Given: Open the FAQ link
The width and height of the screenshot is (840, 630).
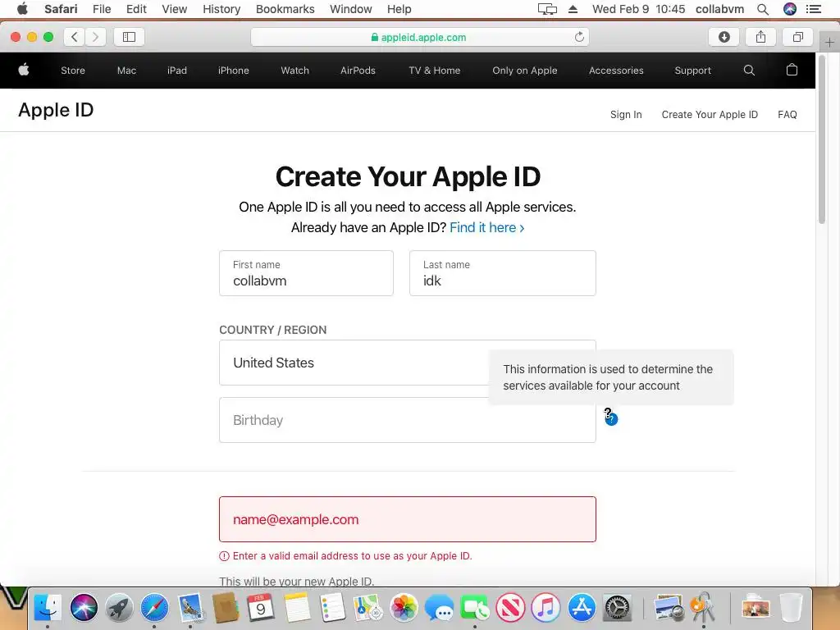Looking at the screenshot, I should pyautogui.click(x=787, y=115).
